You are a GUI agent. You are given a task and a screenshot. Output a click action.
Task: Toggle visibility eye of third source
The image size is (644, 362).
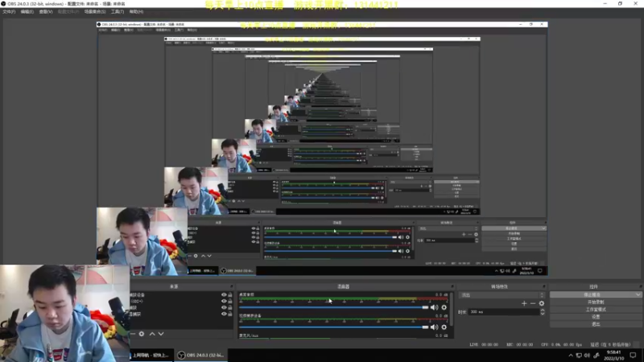click(x=224, y=307)
